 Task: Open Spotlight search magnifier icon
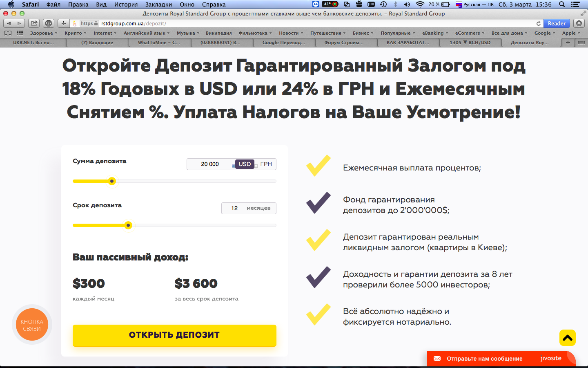click(562, 4)
